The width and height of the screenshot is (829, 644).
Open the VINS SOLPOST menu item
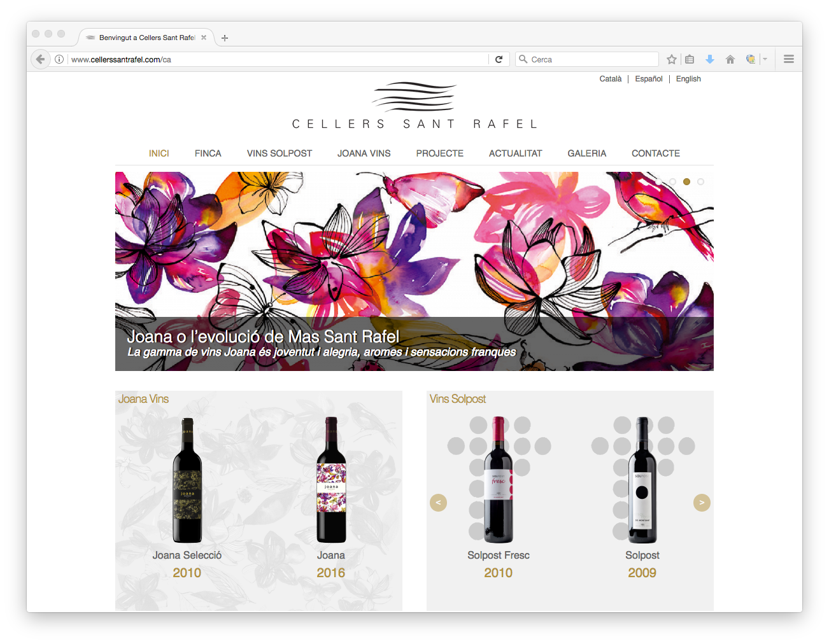[280, 153]
